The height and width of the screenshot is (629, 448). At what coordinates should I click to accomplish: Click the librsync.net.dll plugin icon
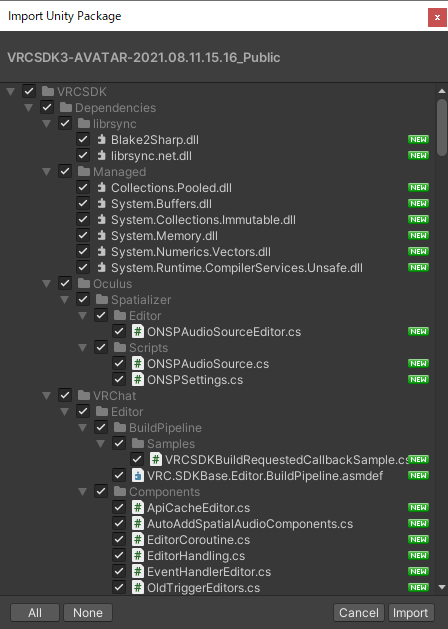tap(102, 156)
